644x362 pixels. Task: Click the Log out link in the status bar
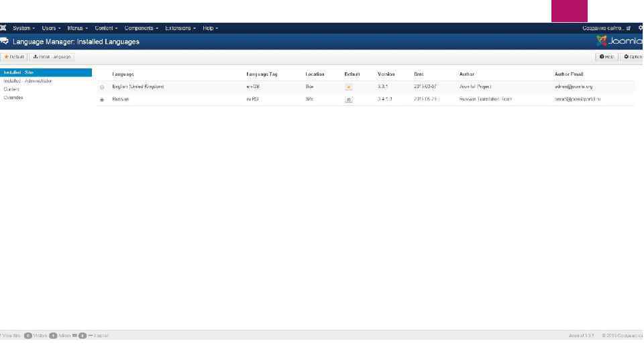tap(99, 336)
